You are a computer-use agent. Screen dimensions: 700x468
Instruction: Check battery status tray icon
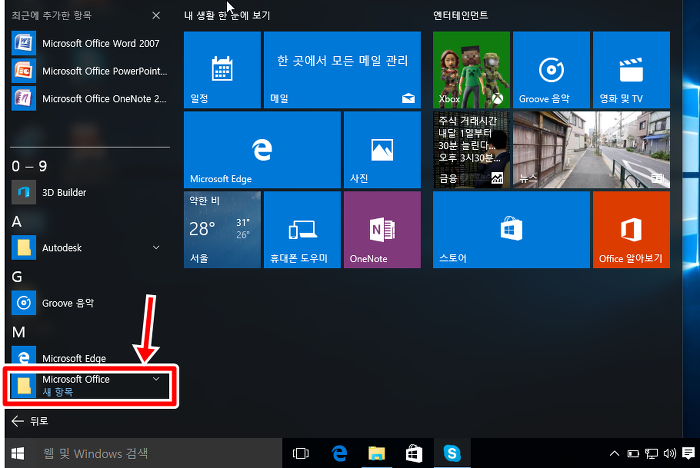click(x=633, y=454)
